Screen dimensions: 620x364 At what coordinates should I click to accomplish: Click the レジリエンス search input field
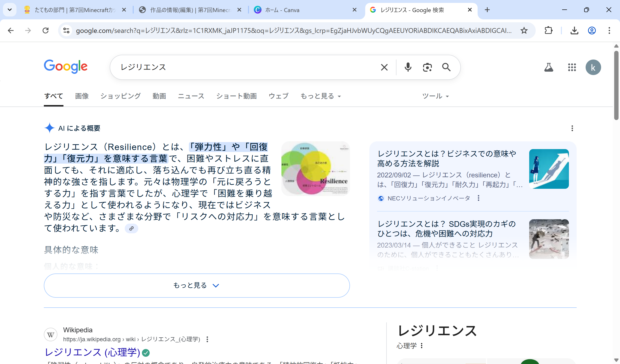point(246,67)
